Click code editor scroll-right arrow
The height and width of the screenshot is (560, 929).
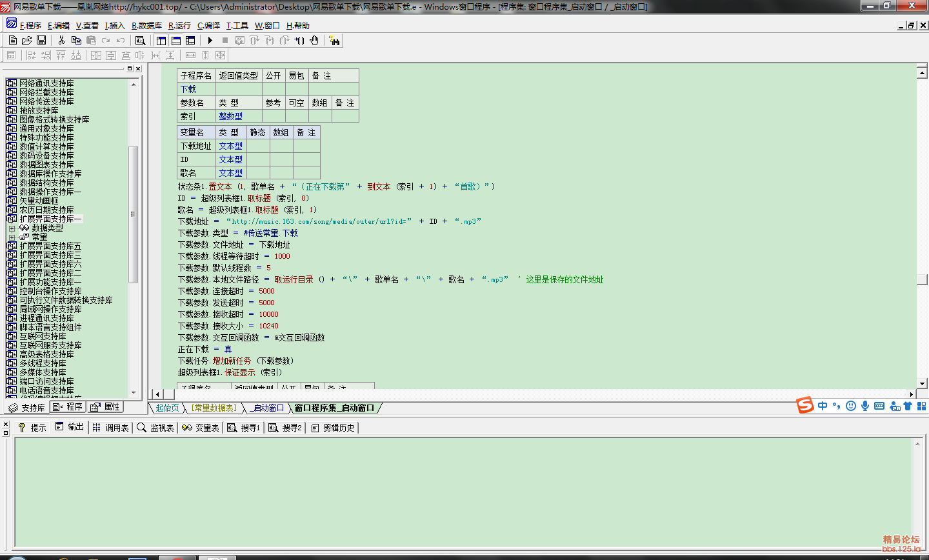click(x=912, y=394)
